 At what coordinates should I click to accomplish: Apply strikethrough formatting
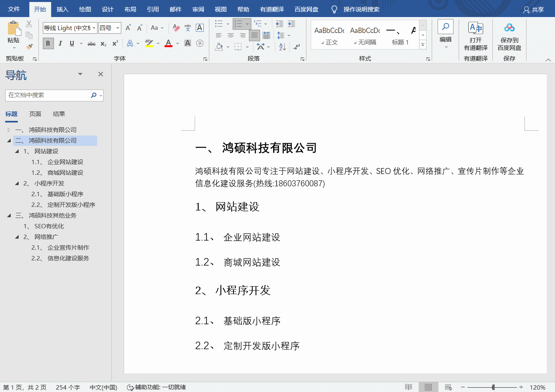tap(92, 44)
